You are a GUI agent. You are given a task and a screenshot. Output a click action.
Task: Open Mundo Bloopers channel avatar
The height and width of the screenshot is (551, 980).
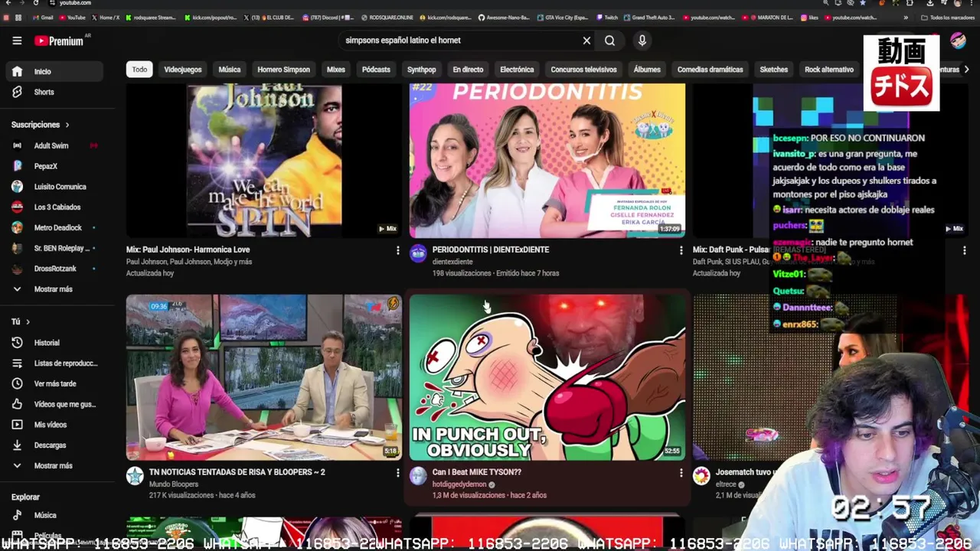pyautogui.click(x=135, y=476)
